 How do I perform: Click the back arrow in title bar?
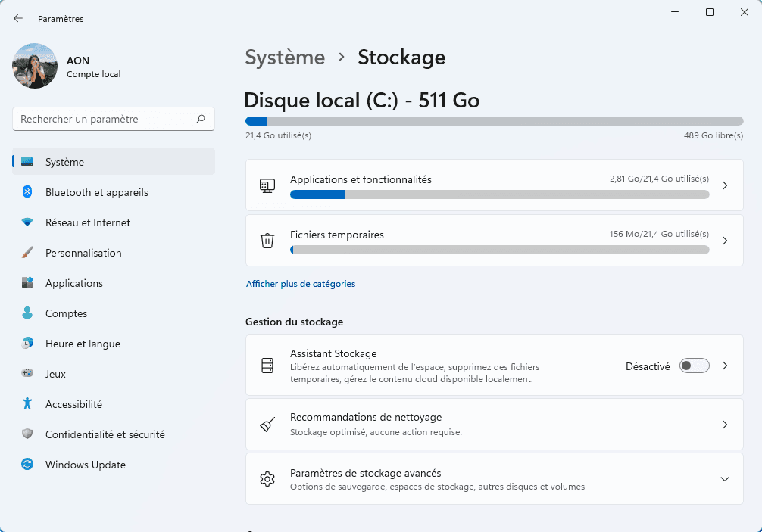[x=18, y=18]
